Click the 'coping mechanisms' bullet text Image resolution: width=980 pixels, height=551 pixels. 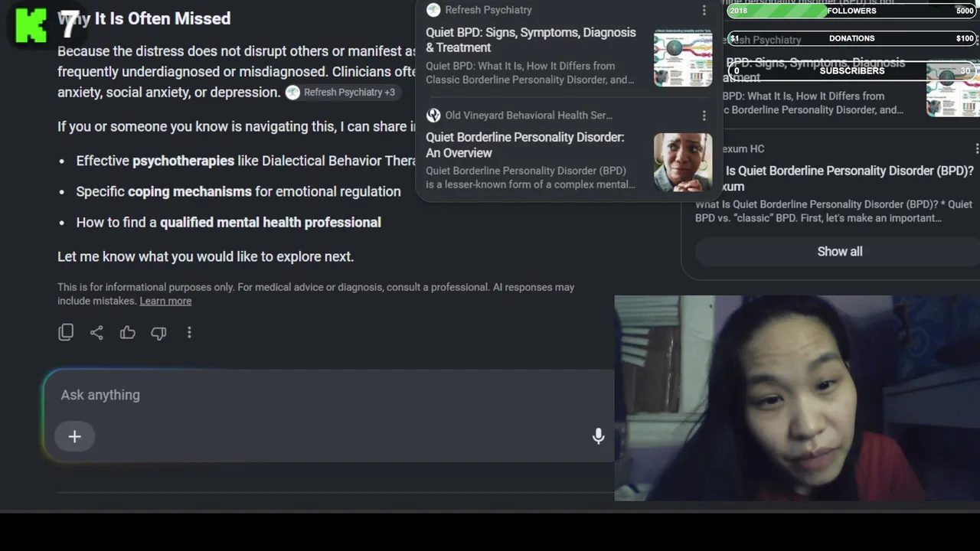(x=190, y=191)
